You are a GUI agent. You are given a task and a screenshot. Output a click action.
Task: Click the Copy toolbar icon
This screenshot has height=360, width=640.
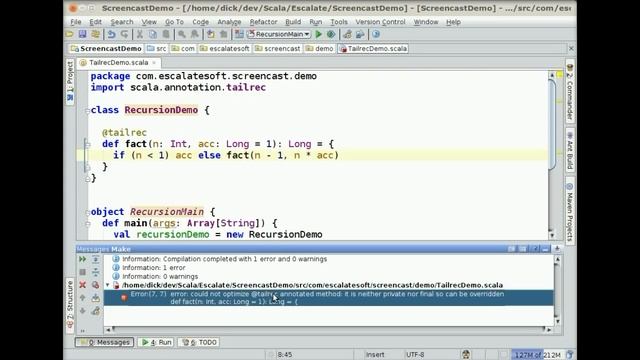point(153,34)
